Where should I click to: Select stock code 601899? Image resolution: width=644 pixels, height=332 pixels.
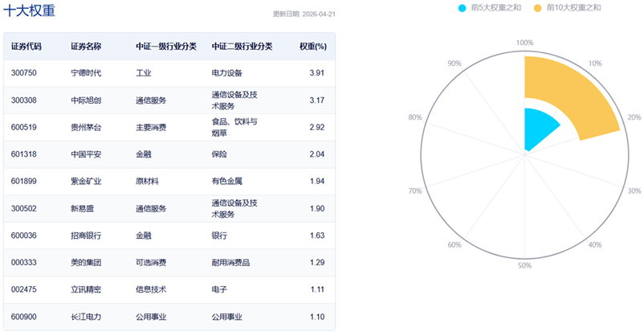24,181
